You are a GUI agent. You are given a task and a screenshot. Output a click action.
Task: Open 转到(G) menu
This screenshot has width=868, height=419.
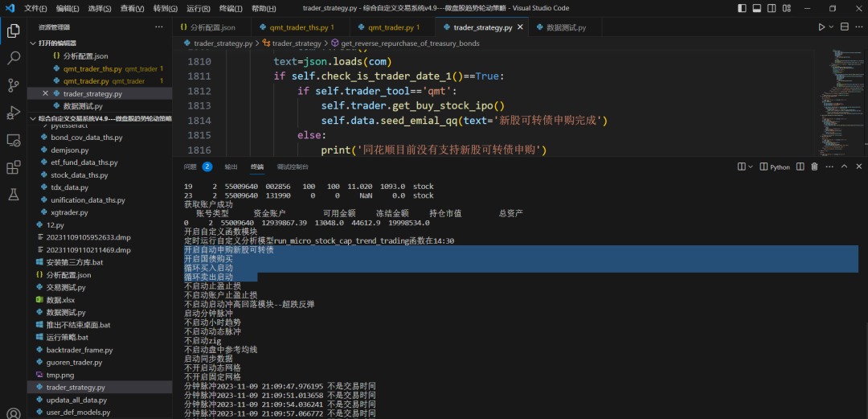pos(166,8)
